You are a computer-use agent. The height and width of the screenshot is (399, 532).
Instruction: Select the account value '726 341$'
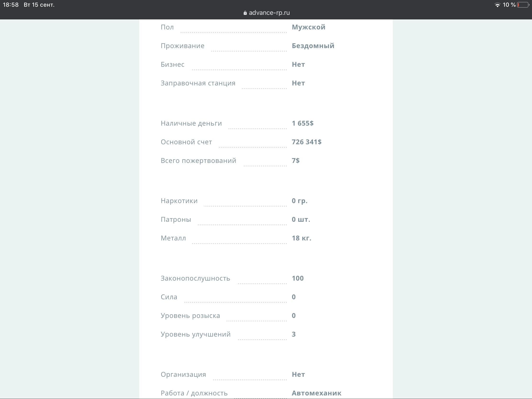[x=307, y=142]
